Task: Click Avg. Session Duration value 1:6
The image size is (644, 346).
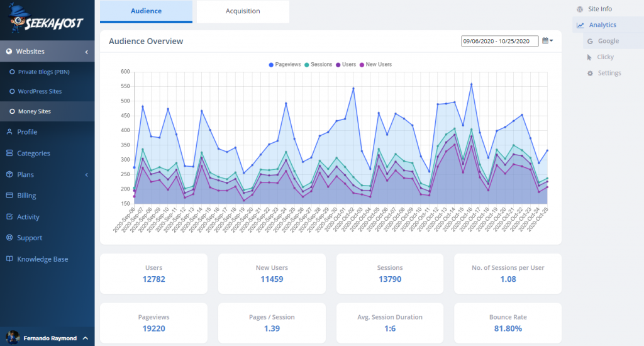Action: (x=390, y=329)
